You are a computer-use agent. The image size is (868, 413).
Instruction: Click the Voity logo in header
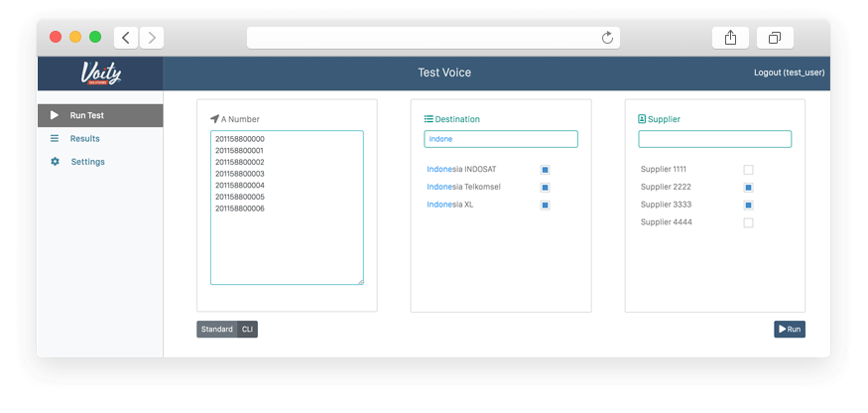point(99,72)
